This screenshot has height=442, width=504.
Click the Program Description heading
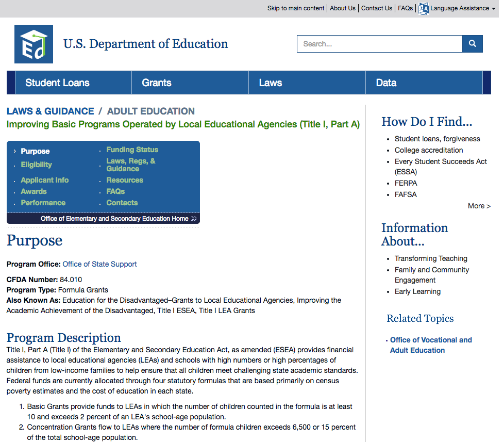pyautogui.click(x=63, y=337)
